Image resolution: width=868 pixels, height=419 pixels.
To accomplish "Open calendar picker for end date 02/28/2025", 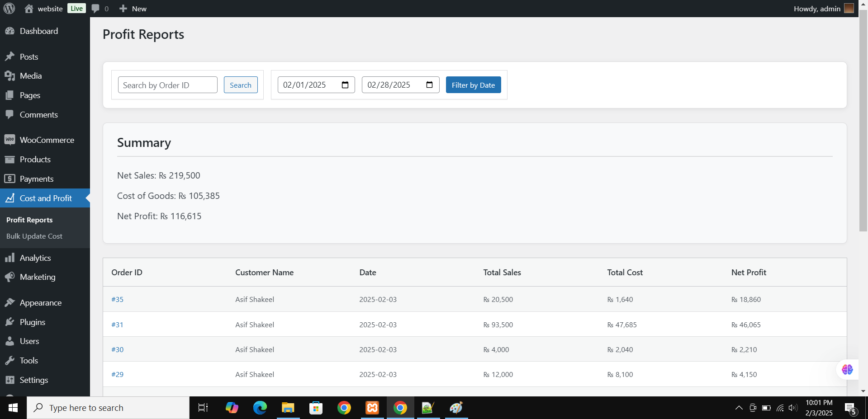I will [x=429, y=85].
